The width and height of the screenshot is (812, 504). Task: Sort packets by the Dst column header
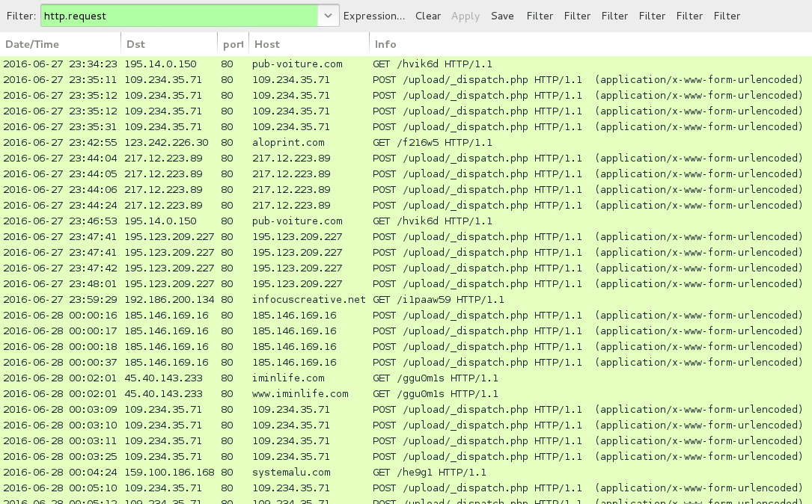tap(168, 44)
